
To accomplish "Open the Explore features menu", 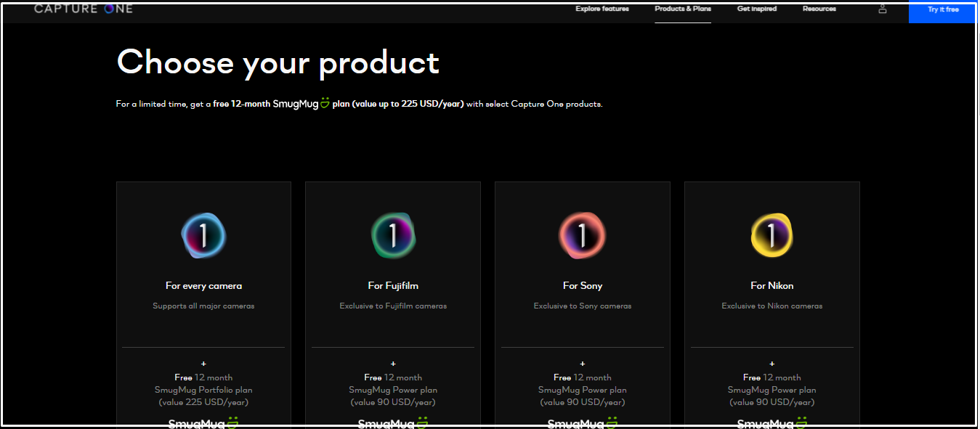I will pyautogui.click(x=602, y=9).
